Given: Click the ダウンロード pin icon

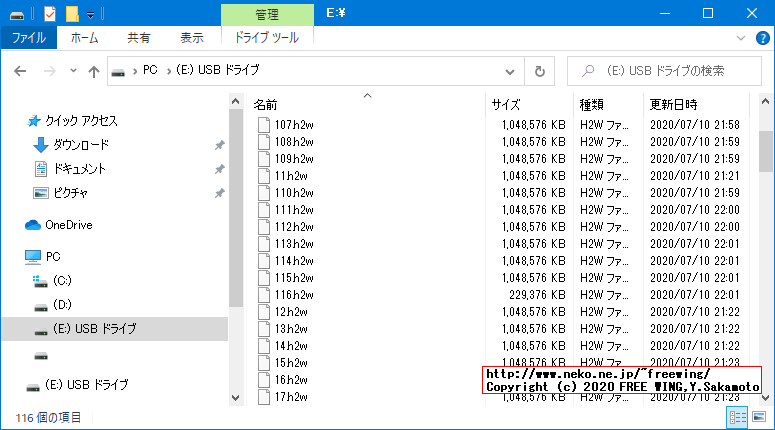Looking at the screenshot, I should (x=219, y=145).
